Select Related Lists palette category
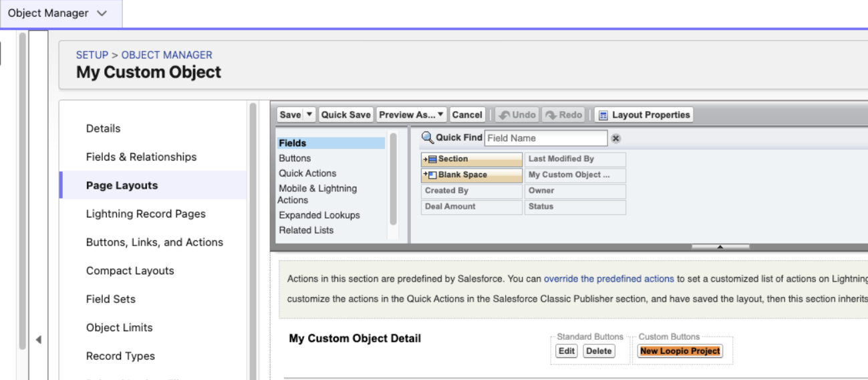Image resolution: width=868 pixels, height=380 pixels. [306, 230]
